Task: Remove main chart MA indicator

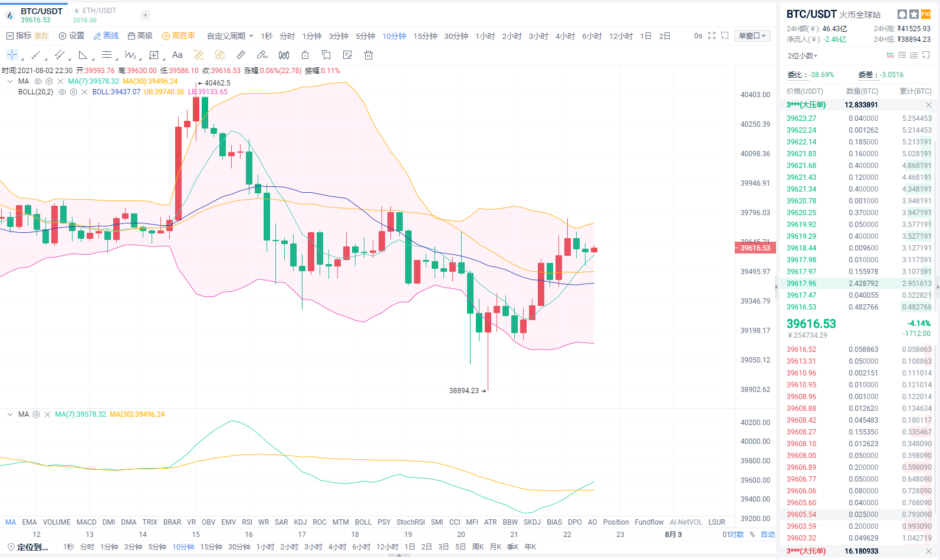Action: pyautogui.click(x=60, y=81)
